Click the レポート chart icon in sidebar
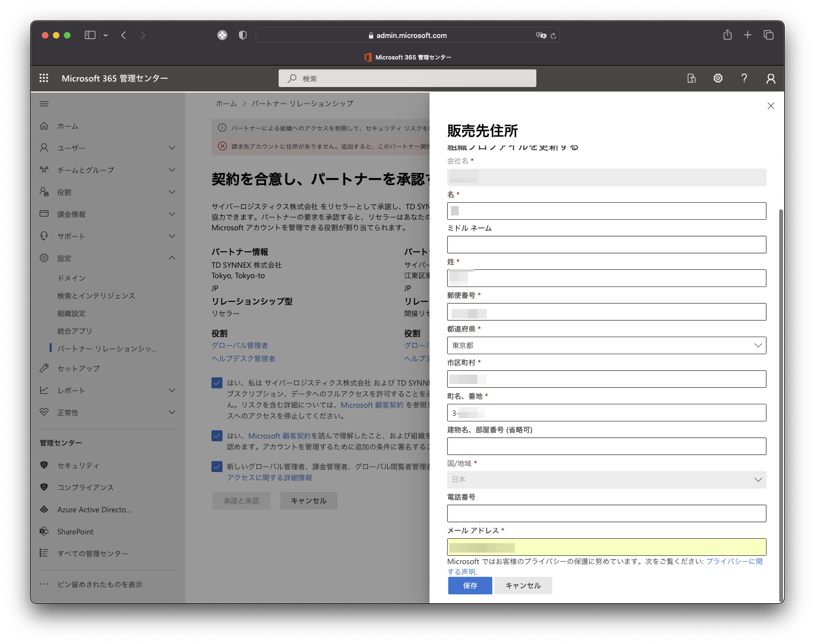This screenshot has height=644, width=815. tap(44, 390)
